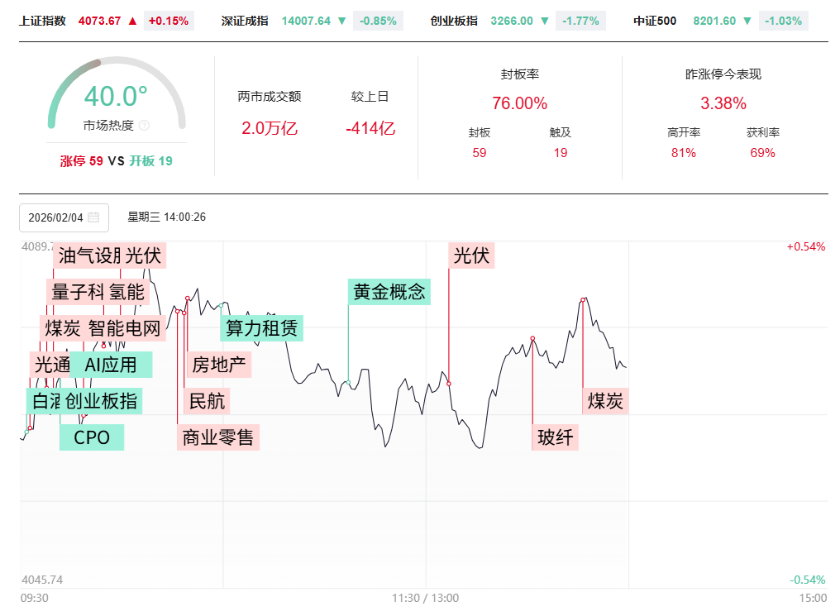Click the green down arrow beside 深证成指 value
This screenshot has width=840, height=616.
tap(341, 21)
